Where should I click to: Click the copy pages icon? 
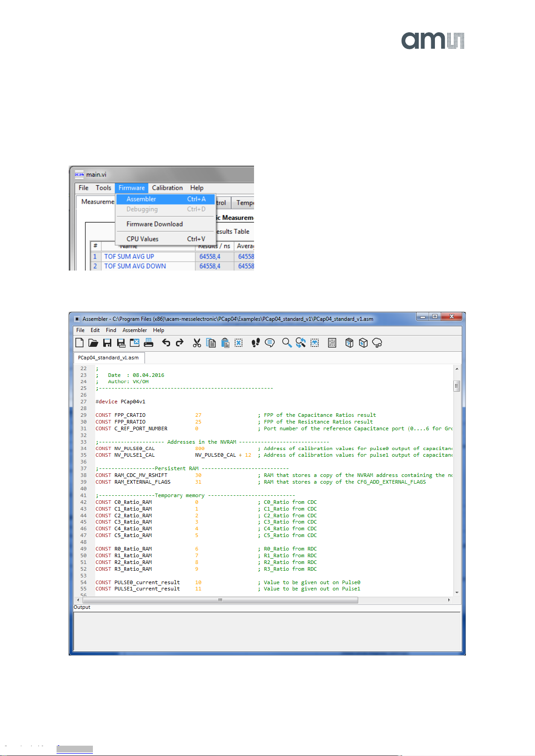pyautogui.click(x=211, y=343)
